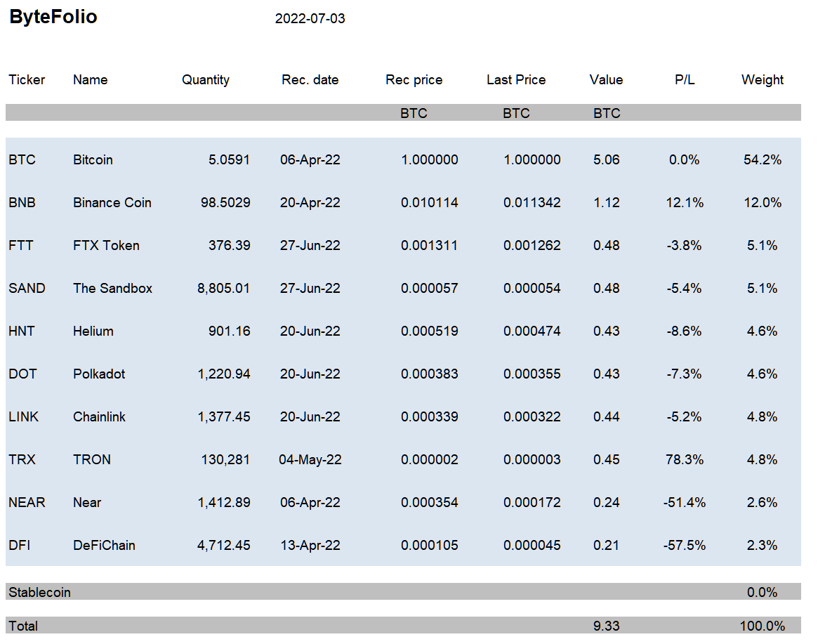Click the P/L value -51.4%
This screenshot has height=644, width=818.
[x=685, y=502]
